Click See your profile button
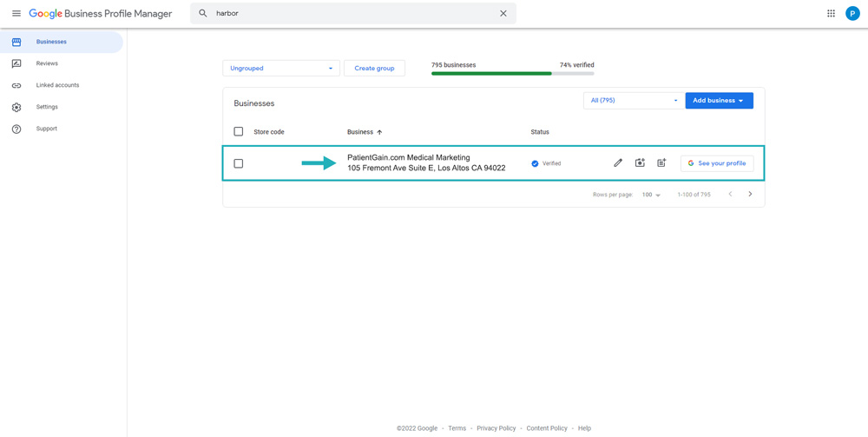Screen dimensions: 868x437 click(x=717, y=163)
